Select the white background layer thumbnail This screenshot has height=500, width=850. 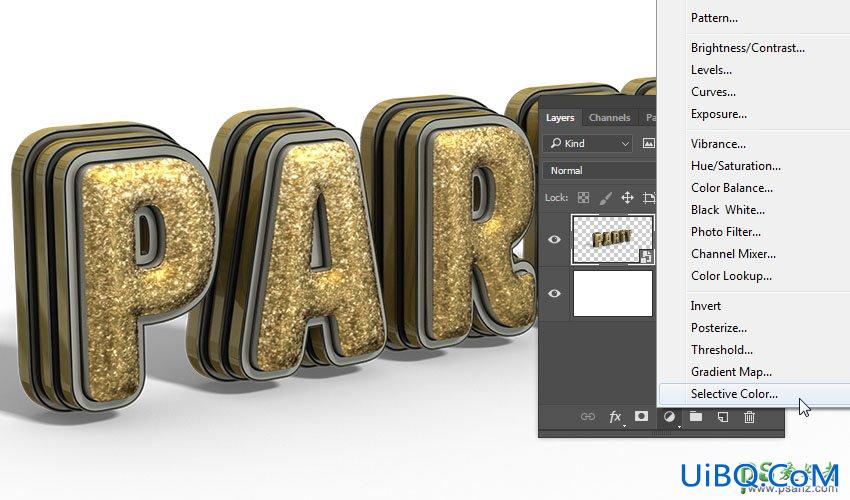613,293
